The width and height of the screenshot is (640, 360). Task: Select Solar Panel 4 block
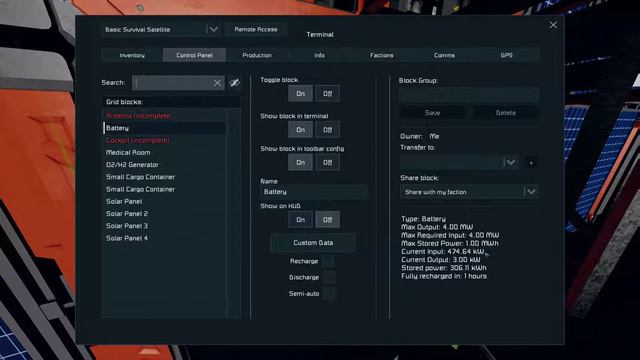coord(164,238)
